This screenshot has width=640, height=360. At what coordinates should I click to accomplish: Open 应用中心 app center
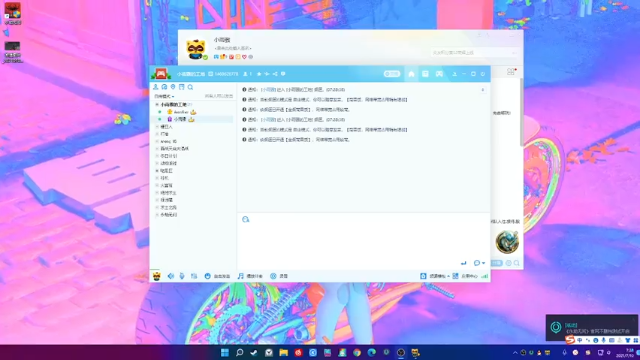[x=465, y=276]
